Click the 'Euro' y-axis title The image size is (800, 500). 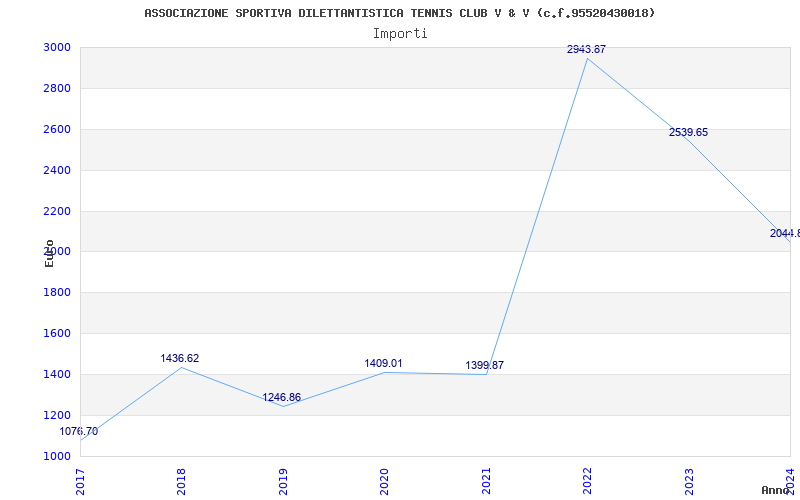[49, 254]
